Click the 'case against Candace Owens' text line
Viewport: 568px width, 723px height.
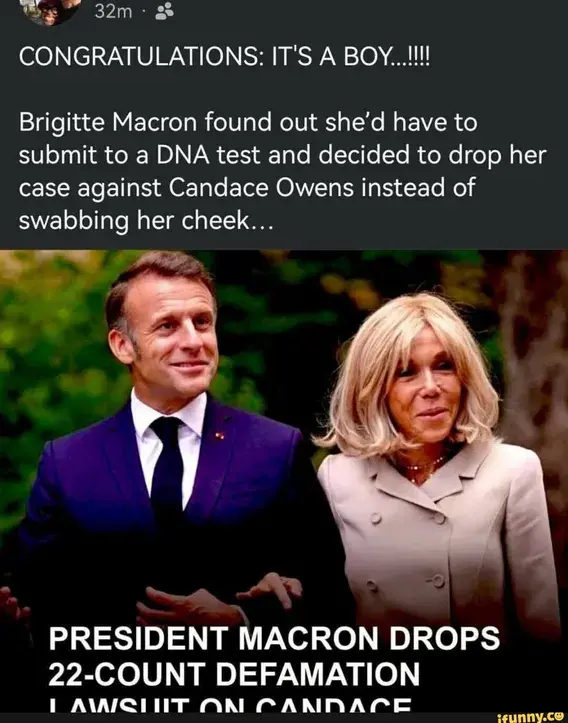pos(247,189)
